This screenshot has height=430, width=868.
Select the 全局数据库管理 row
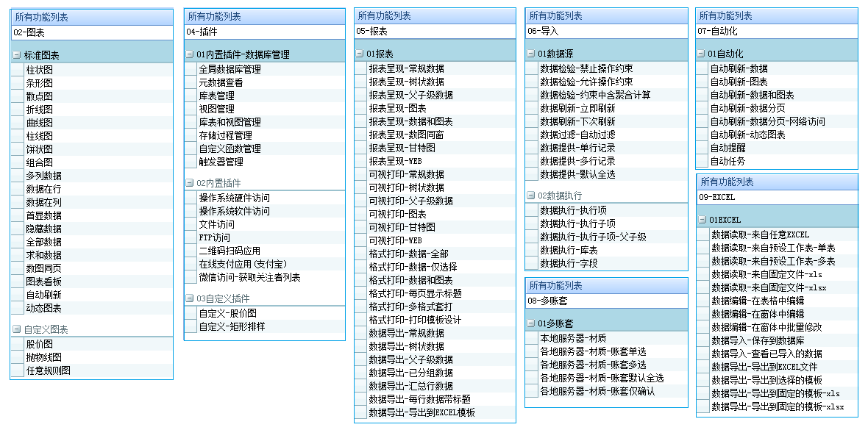(265, 69)
